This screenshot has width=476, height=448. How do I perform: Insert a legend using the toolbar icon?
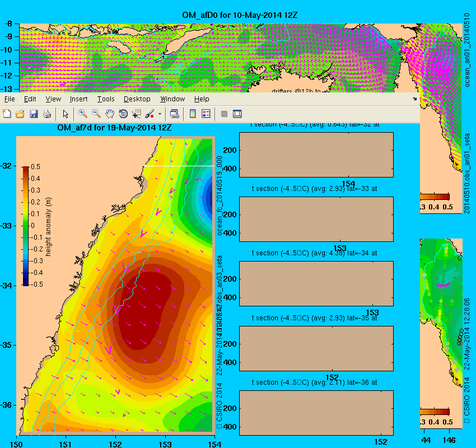click(206, 114)
